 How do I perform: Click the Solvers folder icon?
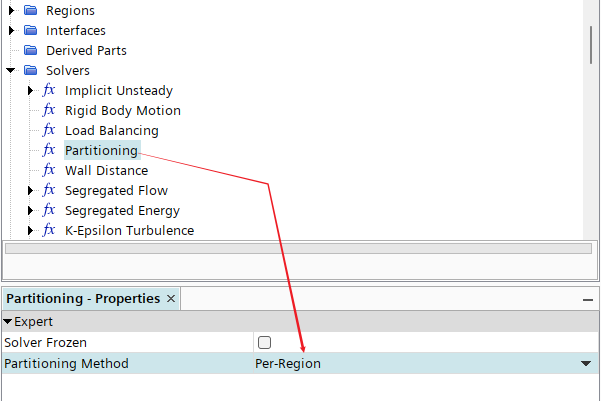pos(30,70)
